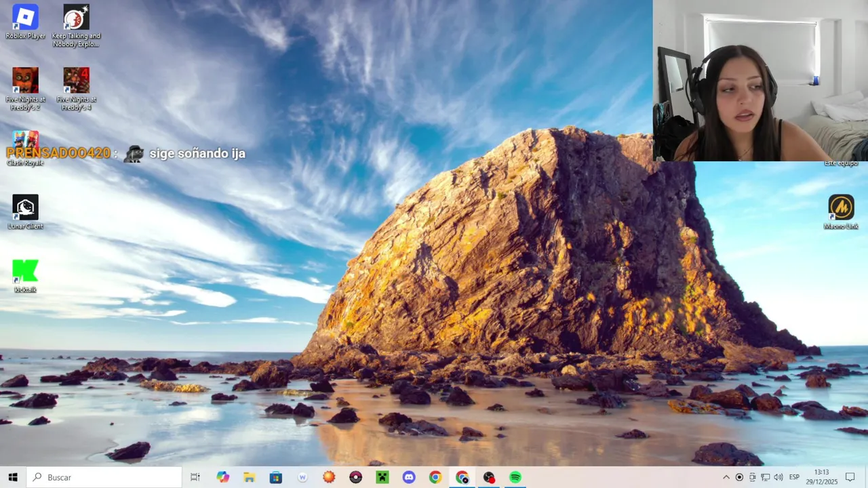Launch Minecraft creeper icon on taskbar
Screen dimensions: 868x488
tap(382, 477)
